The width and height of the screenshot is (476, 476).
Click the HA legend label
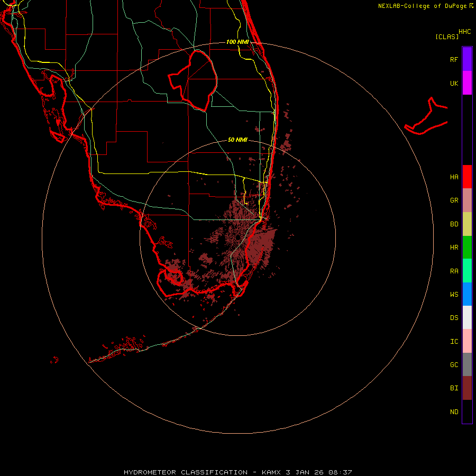454,177
